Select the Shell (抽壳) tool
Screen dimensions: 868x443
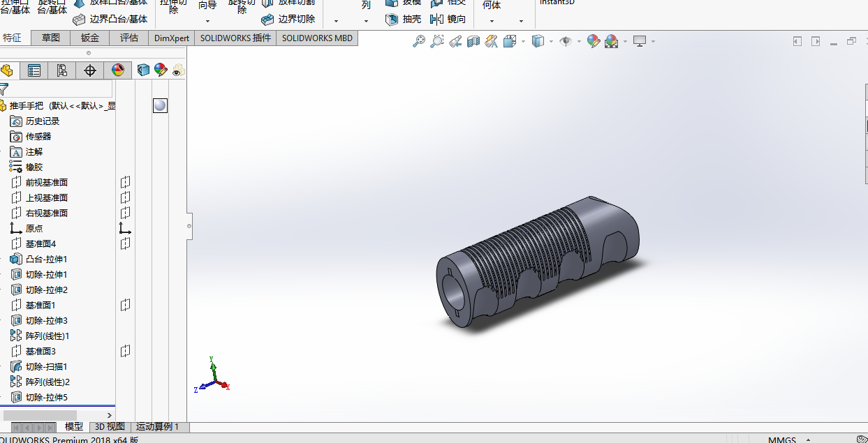[x=404, y=19]
